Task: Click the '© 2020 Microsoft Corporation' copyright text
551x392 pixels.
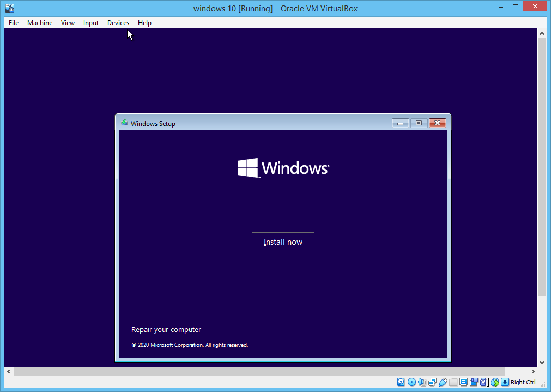Action: coord(190,345)
